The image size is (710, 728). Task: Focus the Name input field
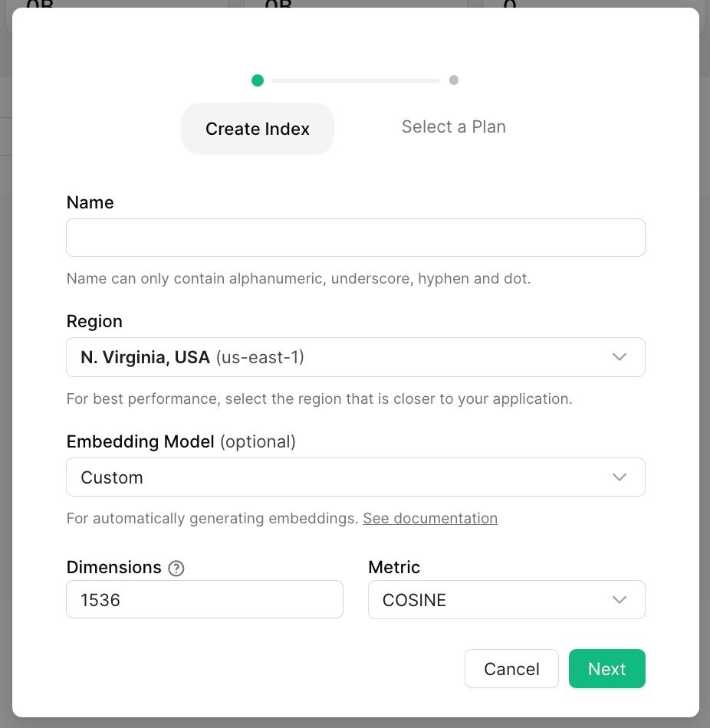coord(356,238)
